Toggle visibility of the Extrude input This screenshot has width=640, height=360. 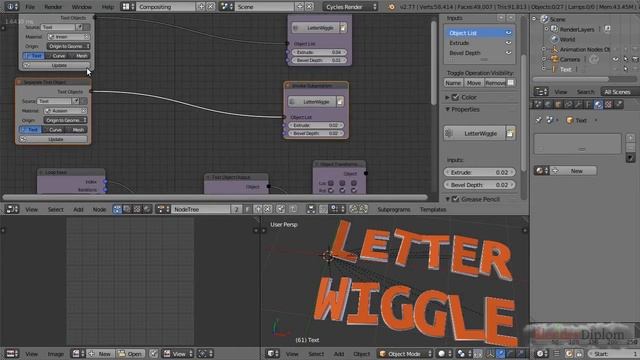508,43
